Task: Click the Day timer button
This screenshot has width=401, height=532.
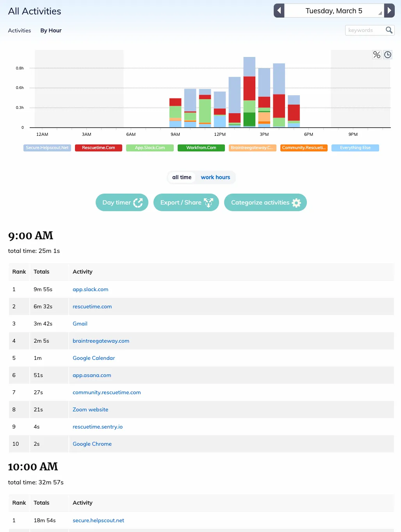Action: (x=122, y=203)
